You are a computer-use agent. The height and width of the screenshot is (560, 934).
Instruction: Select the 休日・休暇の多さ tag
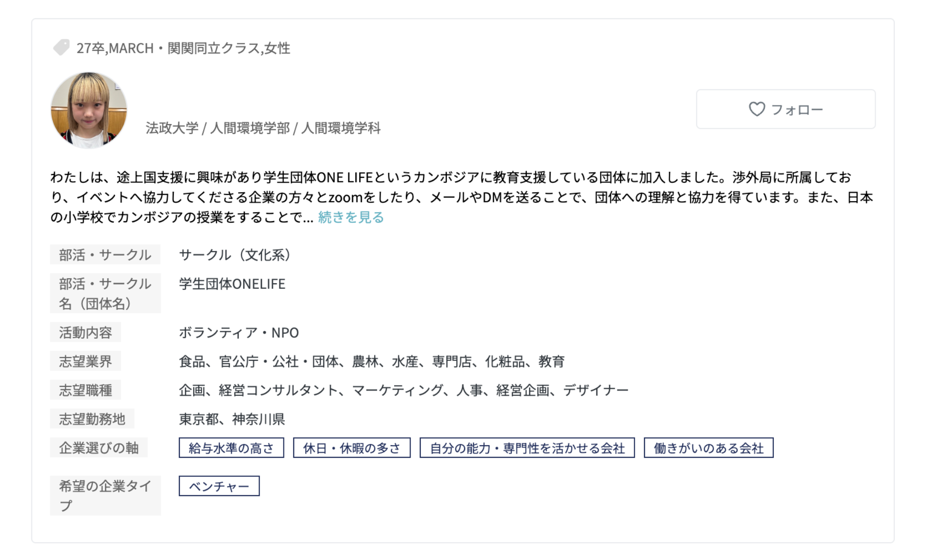click(352, 448)
